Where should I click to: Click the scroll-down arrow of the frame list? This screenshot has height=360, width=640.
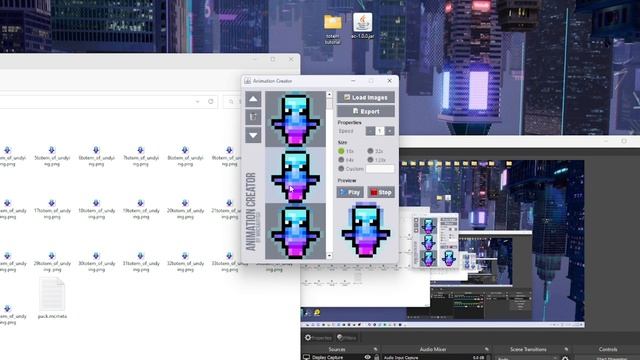point(329,256)
